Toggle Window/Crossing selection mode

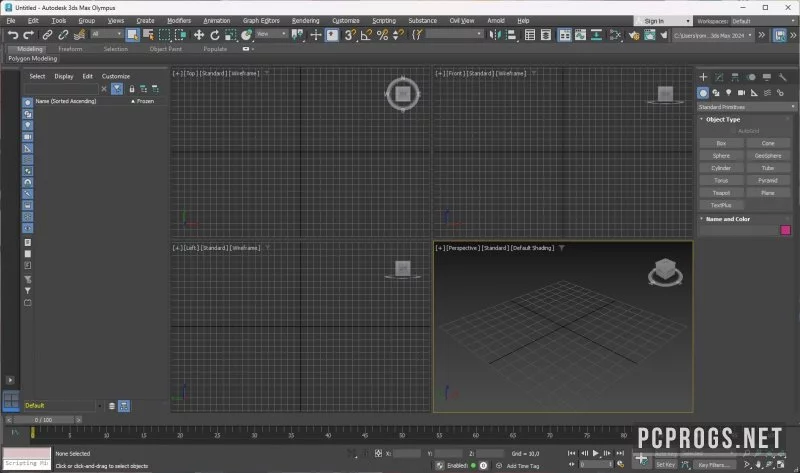(181, 35)
